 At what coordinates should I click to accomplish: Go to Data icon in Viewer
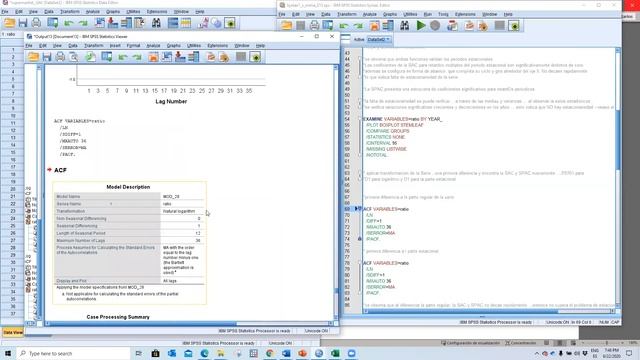click(153, 57)
